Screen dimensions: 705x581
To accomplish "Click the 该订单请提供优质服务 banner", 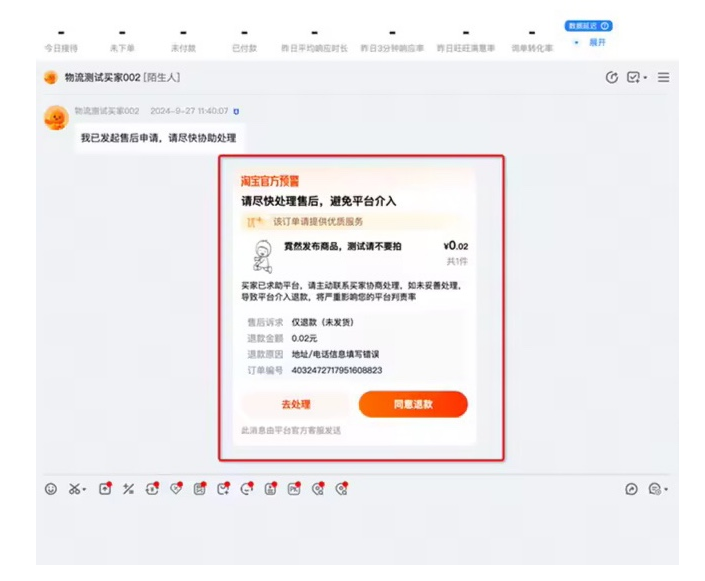I will pyautogui.click(x=351, y=222).
